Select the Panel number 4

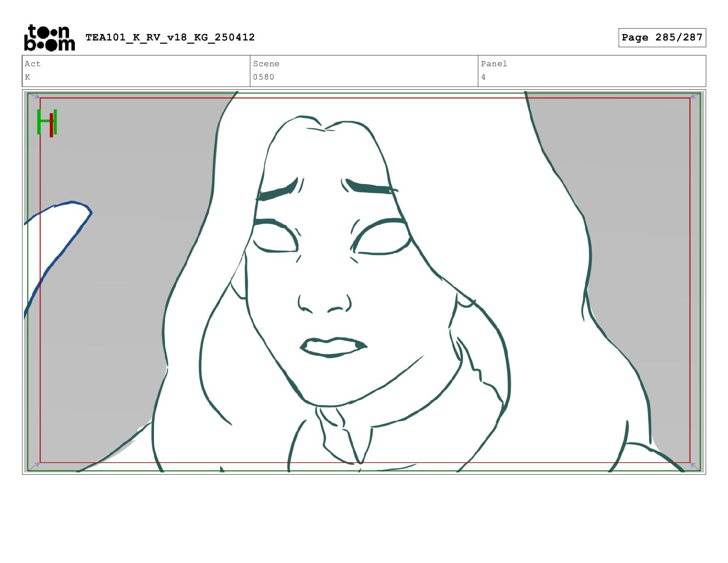pos(483,77)
